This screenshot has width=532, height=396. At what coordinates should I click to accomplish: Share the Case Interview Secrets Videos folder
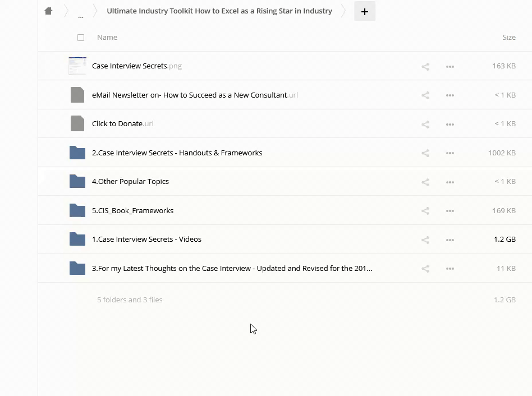(x=425, y=240)
